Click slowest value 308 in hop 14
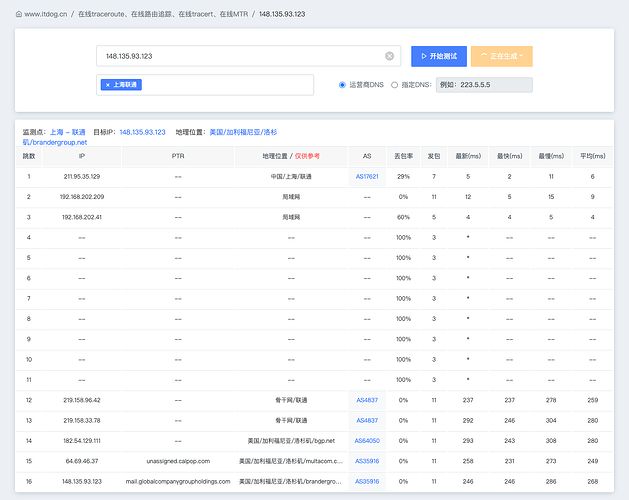 [551, 441]
